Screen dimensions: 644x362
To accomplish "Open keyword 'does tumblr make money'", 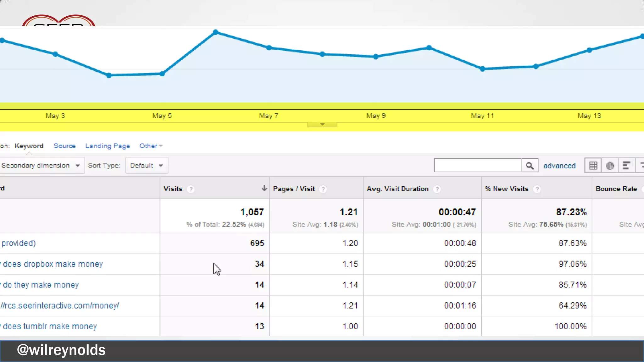I will (x=50, y=326).
